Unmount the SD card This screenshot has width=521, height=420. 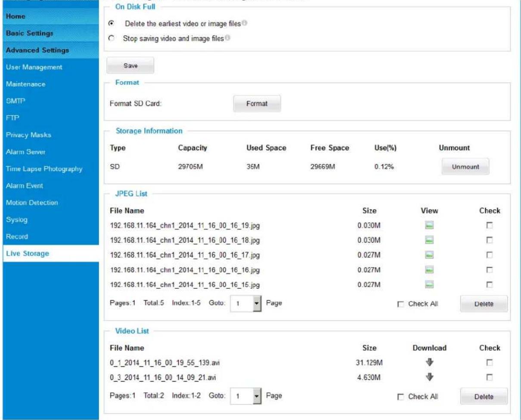465,167
